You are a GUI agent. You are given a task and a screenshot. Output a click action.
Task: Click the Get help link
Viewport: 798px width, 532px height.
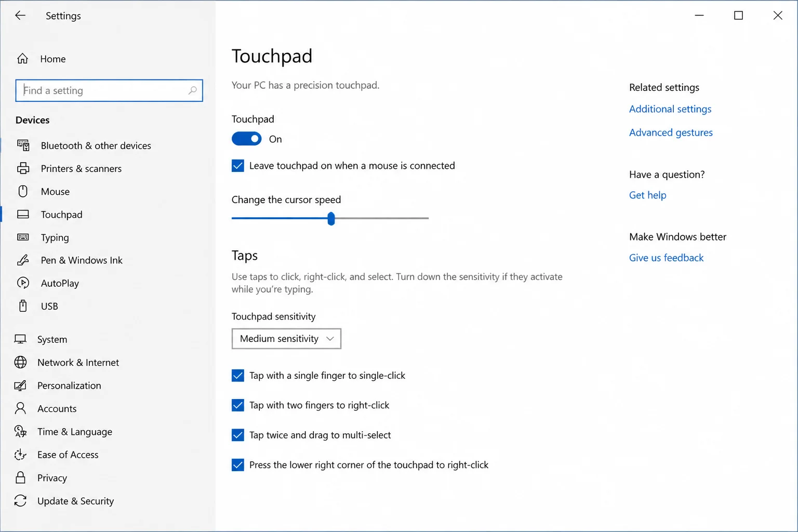(x=647, y=195)
